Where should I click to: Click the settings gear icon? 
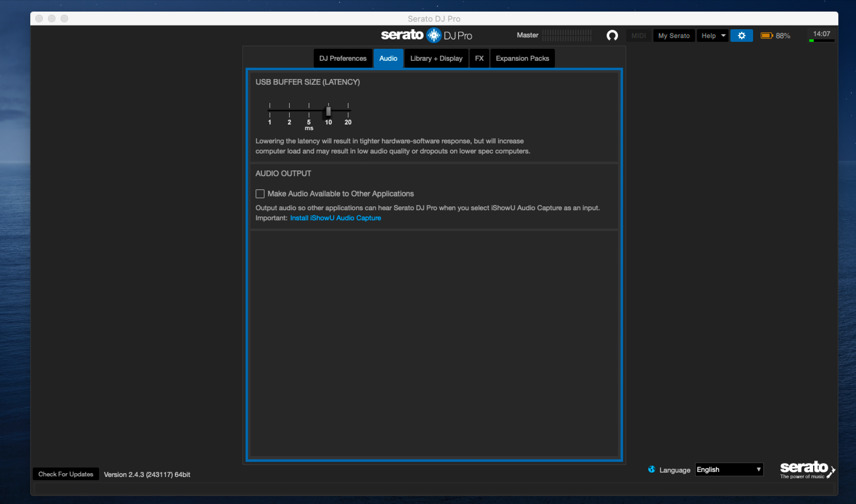point(741,36)
